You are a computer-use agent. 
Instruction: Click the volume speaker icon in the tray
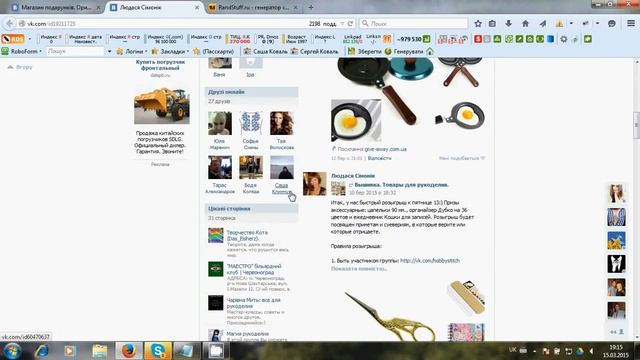pos(591,351)
